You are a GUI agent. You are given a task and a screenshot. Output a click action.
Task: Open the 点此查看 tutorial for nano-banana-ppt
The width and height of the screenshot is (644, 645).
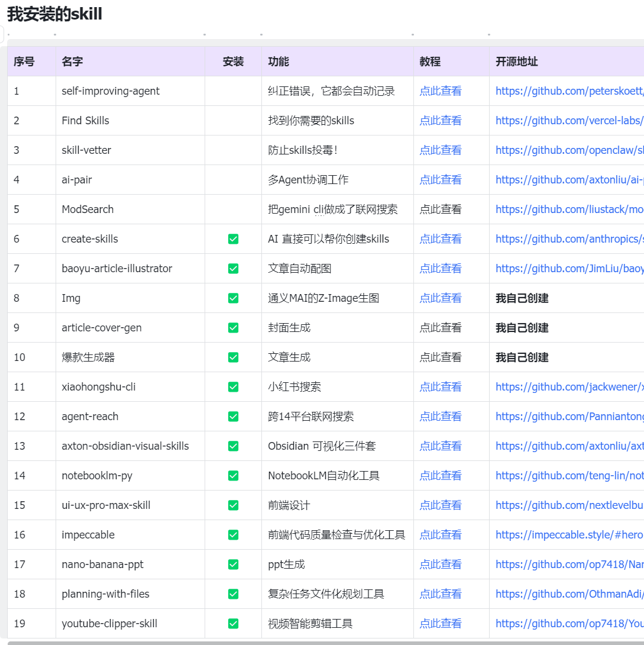coord(441,565)
